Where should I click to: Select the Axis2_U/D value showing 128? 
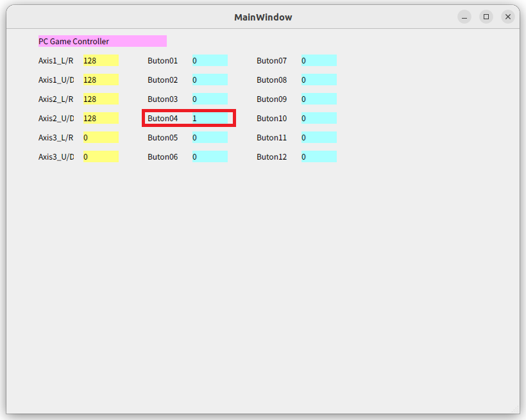pos(99,118)
